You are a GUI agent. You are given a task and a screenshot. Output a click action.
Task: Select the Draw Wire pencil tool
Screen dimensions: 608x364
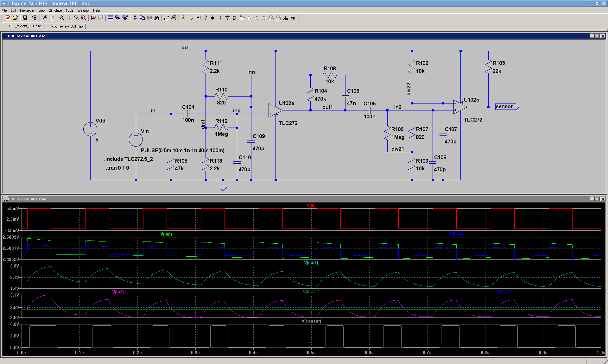pyautogui.click(x=184, y=18)
